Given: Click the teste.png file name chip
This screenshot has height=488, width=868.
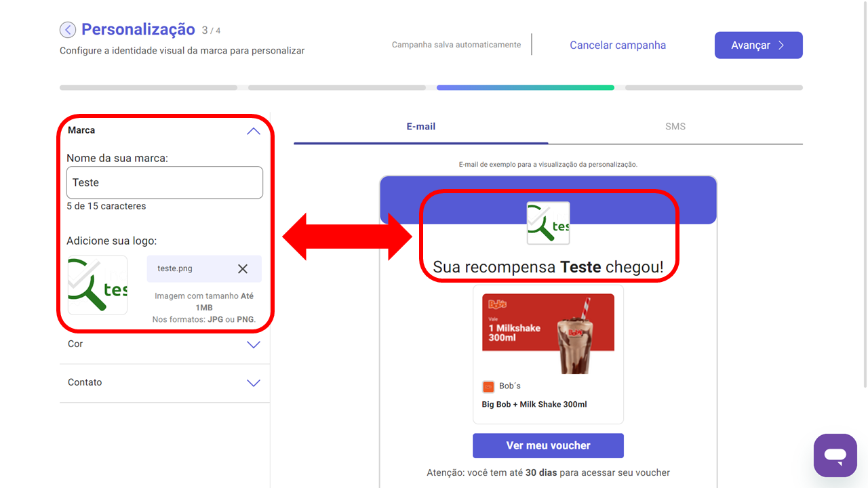Looking at the screenshot, I should (176, 269).
